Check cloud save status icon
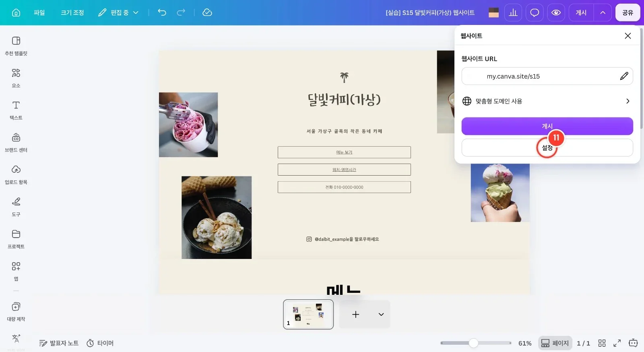Viewport: 644px width, 352px height. pyautogui.click(x=207, y=12)
